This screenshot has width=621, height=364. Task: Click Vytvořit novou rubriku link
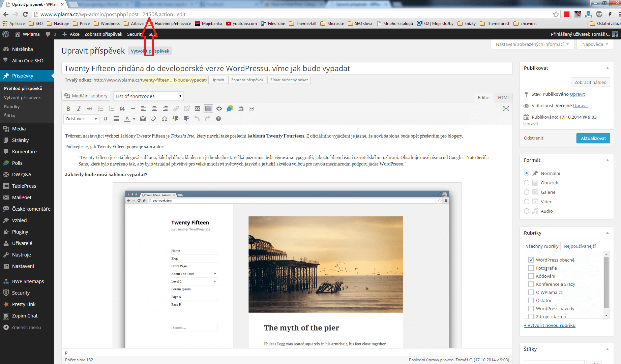click(550, 325)
